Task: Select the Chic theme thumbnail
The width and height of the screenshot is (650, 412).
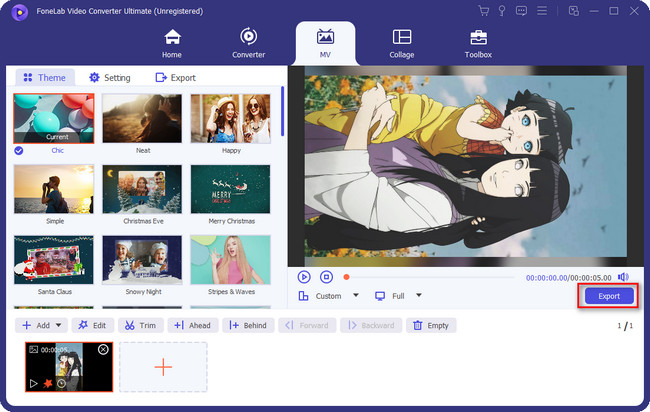Action: [54, 119]
